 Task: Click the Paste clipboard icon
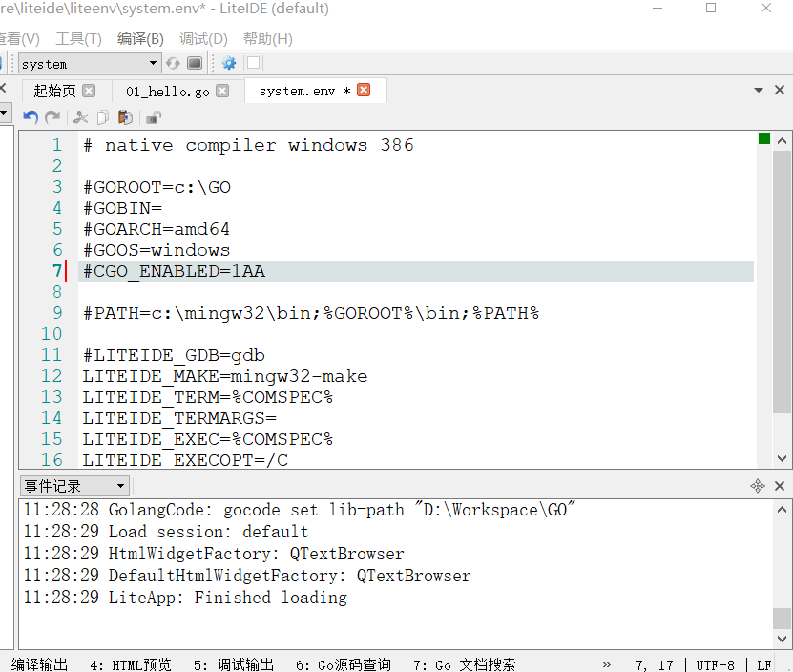125,117
